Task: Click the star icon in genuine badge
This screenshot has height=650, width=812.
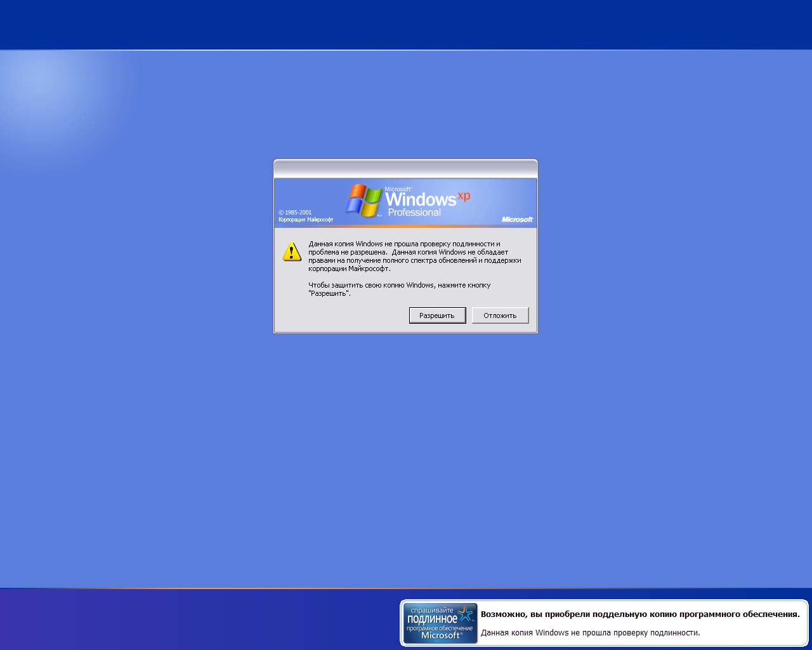Action: (x=466, y=614)
